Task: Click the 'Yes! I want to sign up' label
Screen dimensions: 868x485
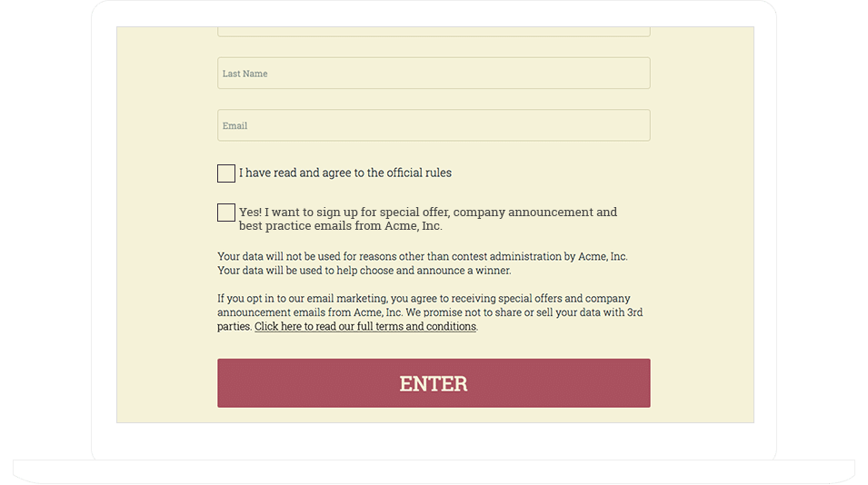Action: 427,219
